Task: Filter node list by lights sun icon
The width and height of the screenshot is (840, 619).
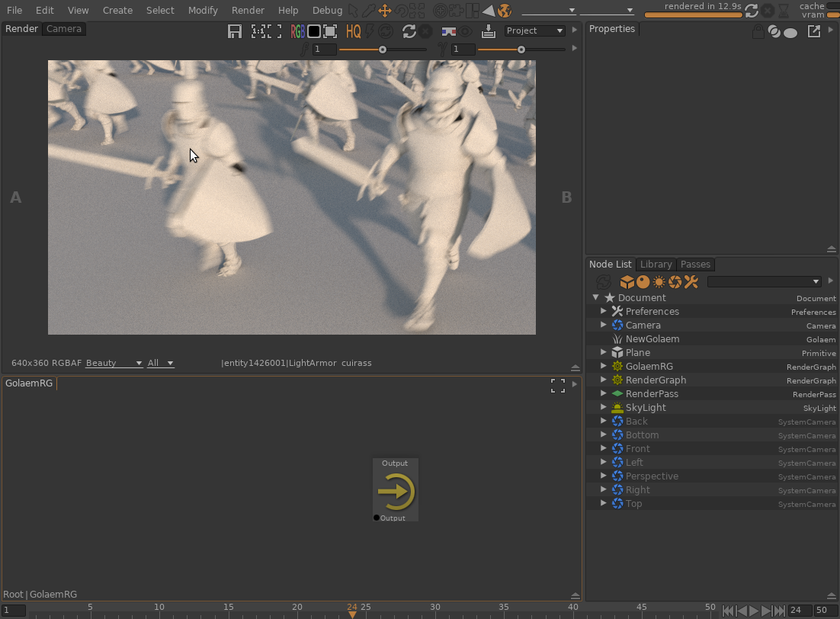Action: coord(659,282)
